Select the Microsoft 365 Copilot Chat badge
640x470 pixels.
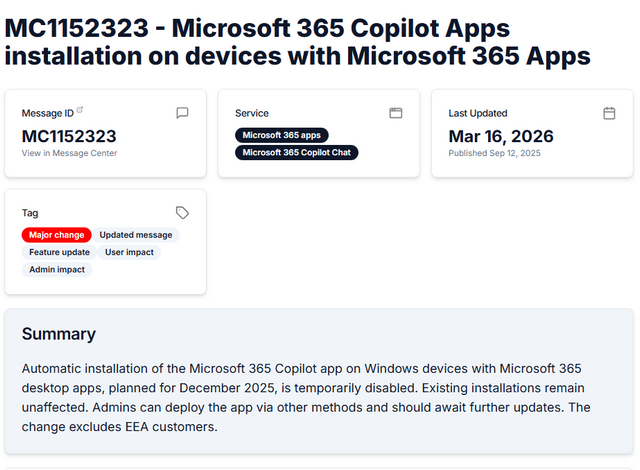297,153
